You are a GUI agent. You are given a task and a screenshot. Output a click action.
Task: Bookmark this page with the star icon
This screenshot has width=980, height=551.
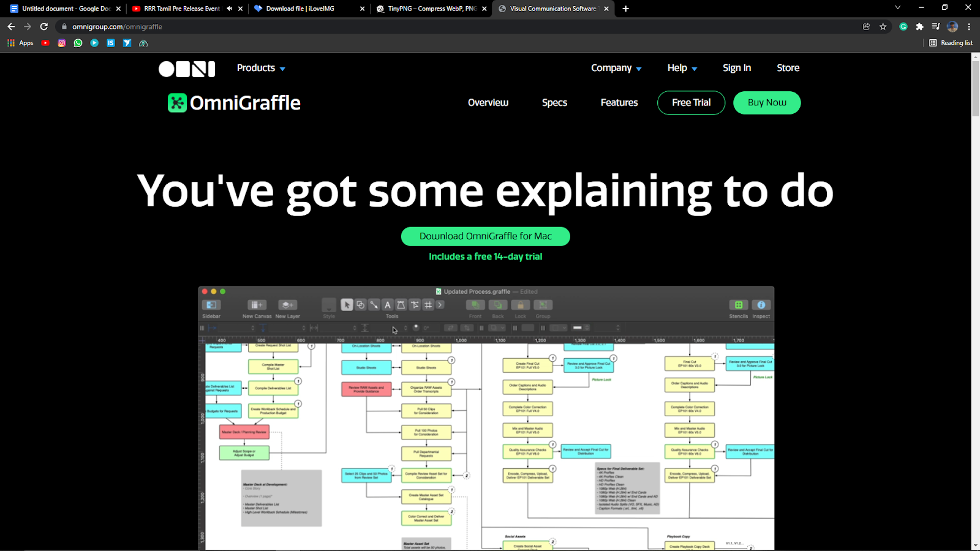[x=883, y=26]
